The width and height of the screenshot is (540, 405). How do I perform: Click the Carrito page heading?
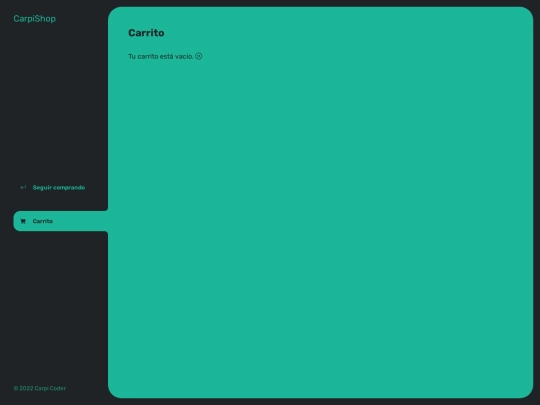point(146,33)
